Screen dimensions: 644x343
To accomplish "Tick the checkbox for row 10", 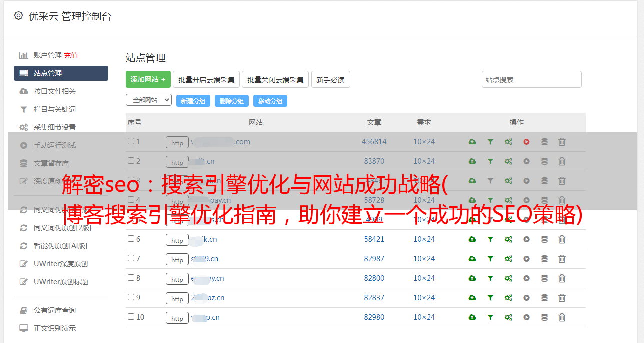I will coord(131,317).
